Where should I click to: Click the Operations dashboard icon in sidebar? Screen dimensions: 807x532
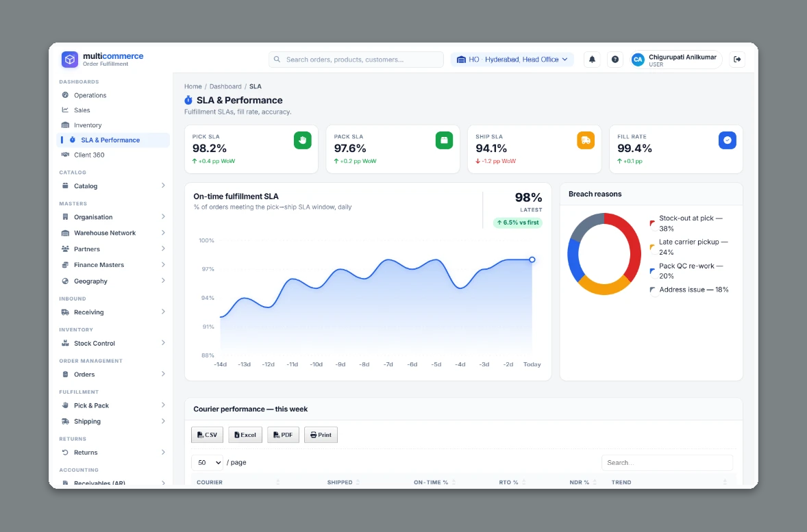[65, 95]
